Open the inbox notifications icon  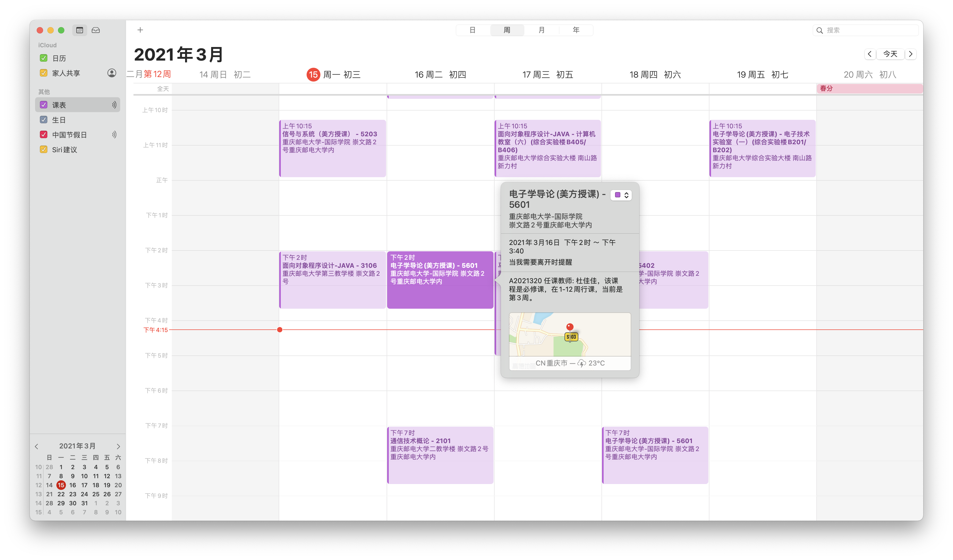coord(96,30)
